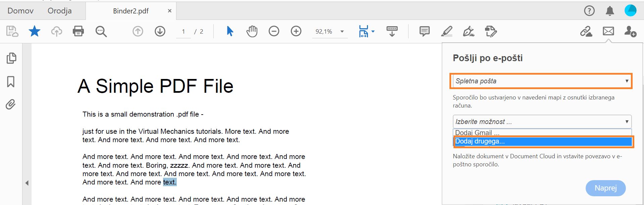Add a comment with sticky note icon

click(x=424, y=31)
